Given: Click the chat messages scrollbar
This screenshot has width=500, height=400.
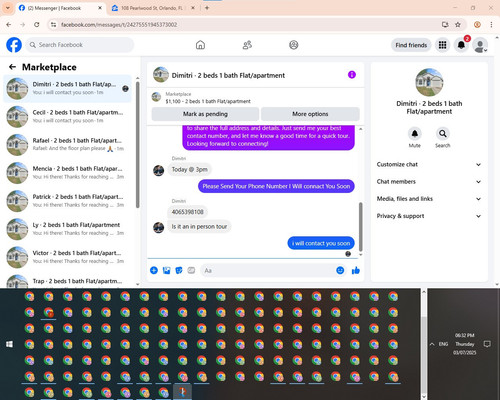Looking at the screenshot, I should tap(360, 227).
